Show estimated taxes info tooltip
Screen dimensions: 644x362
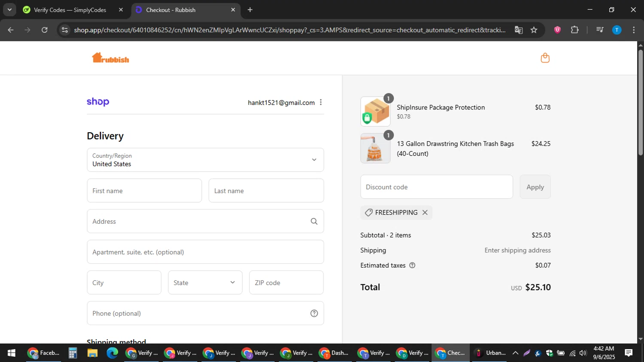pyautogui.click(x=412, y=265)
